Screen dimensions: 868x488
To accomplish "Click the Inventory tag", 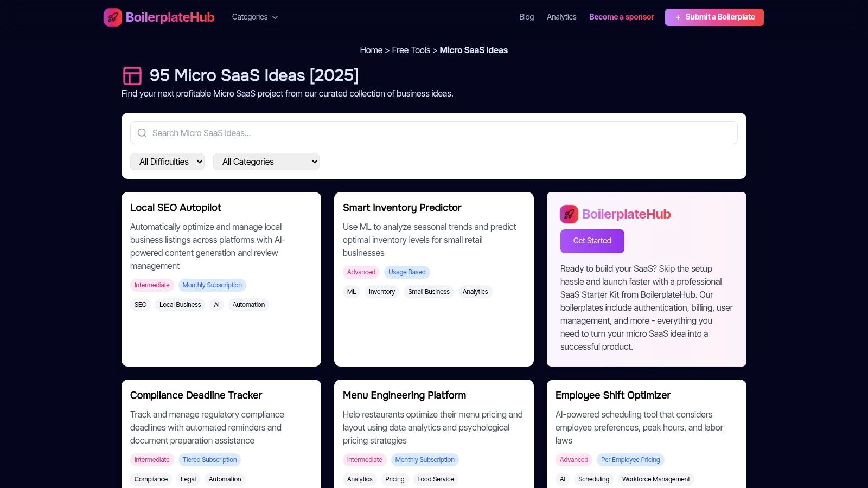I will tap(382, 292).
